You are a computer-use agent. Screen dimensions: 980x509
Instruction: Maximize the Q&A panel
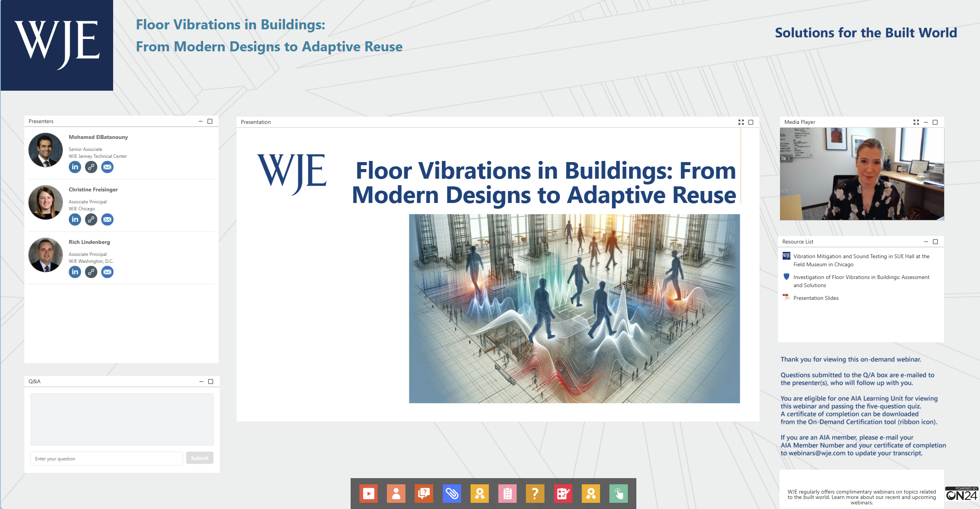point(211,382)
